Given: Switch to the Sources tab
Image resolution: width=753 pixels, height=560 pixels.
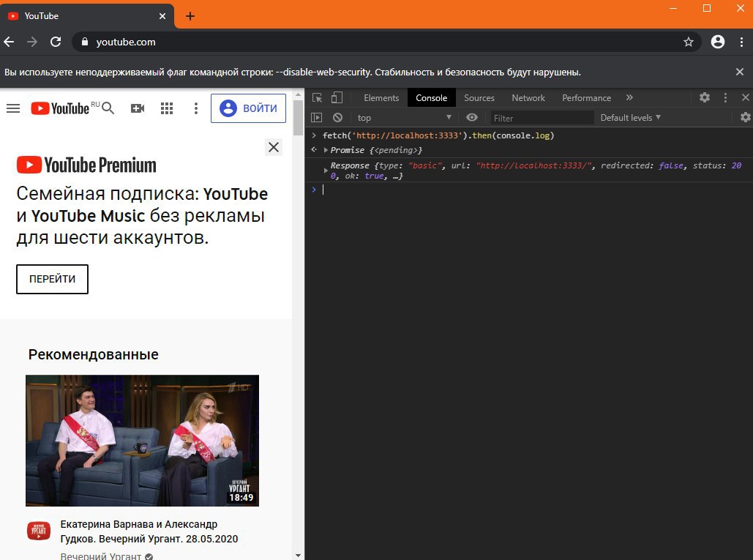Looking at the screenshot, I should pyautogui.click(x=479, y=98).
